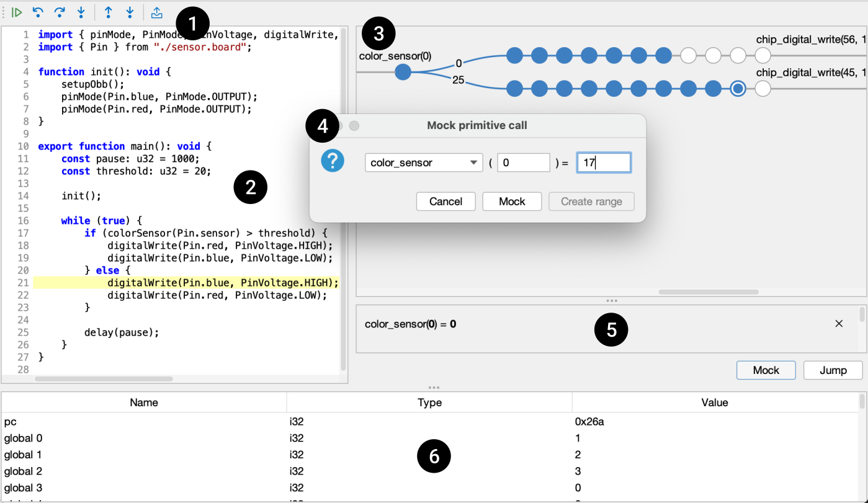Click line number 10 in the gutter
Screen dimensions: 868x503
tap(23, 146)
